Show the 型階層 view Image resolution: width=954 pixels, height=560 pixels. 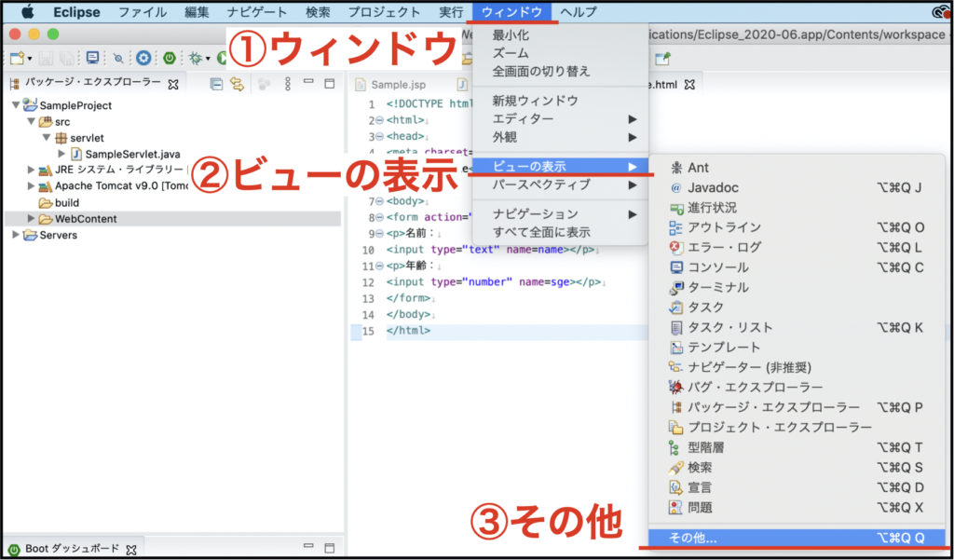(797, 447)
